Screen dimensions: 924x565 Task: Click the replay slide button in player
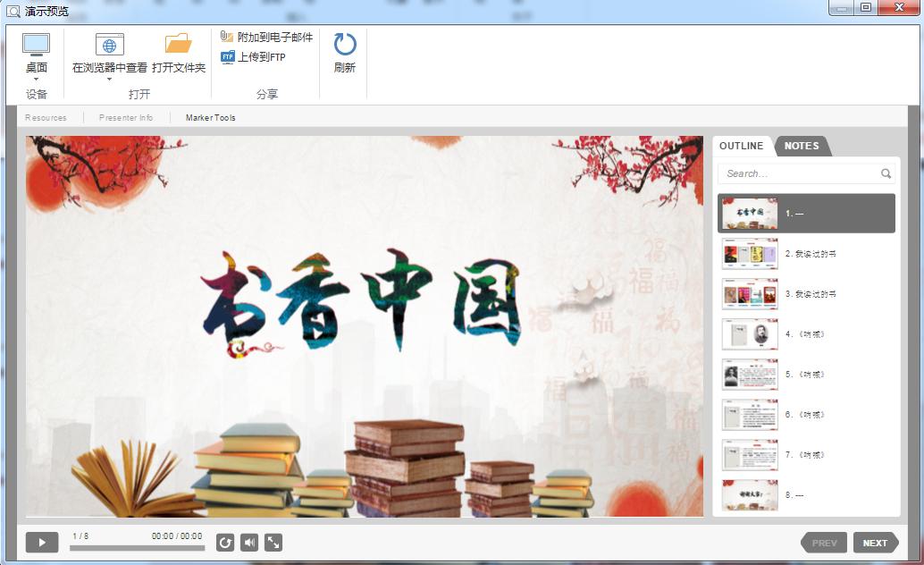[225, 543]
